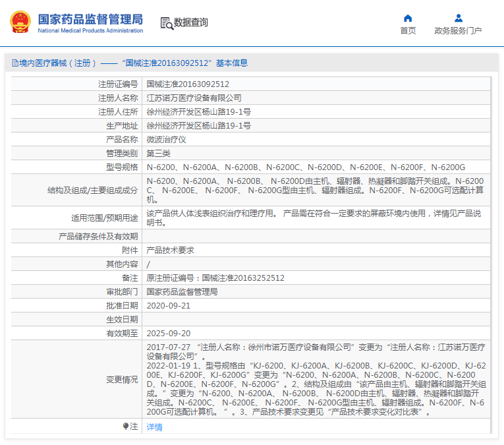504x445 pixels.
Task: Click the 政务服务门户 text link
Action: tap(458, 31)
